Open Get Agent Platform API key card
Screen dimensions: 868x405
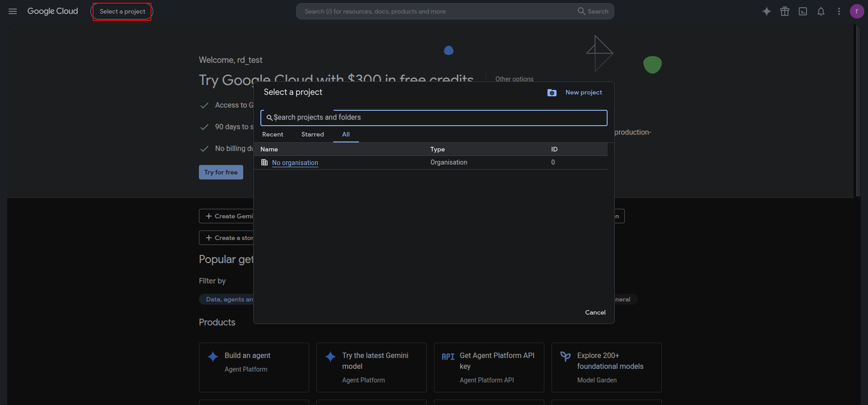point(489,367)
